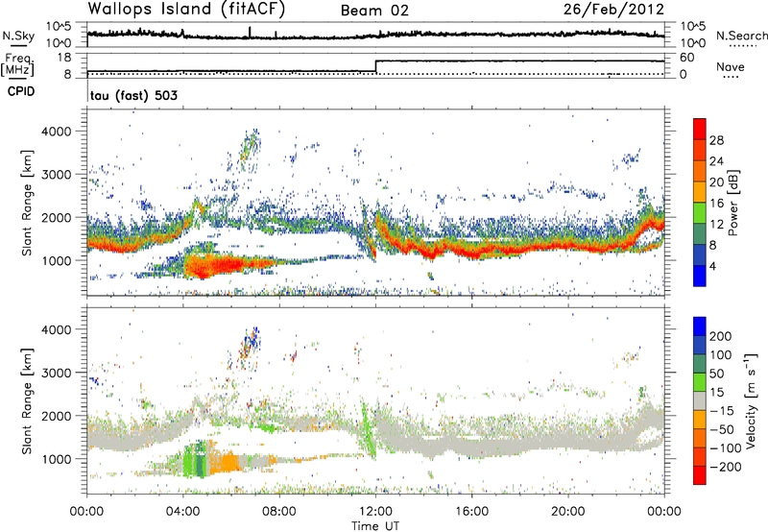Click the rightmost '00:00' time label
This screenshot has width=768, height=532.
[x=664, y=512]
